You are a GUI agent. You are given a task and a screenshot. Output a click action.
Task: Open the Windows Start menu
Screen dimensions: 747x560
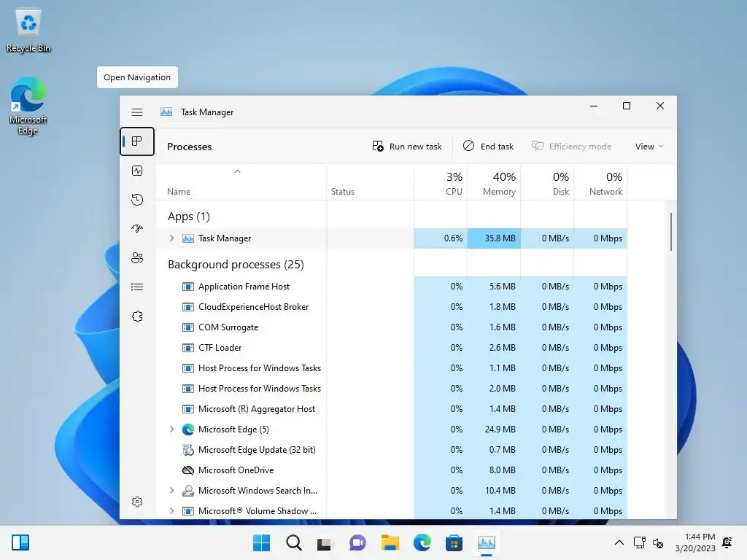[x=262, y=542]
